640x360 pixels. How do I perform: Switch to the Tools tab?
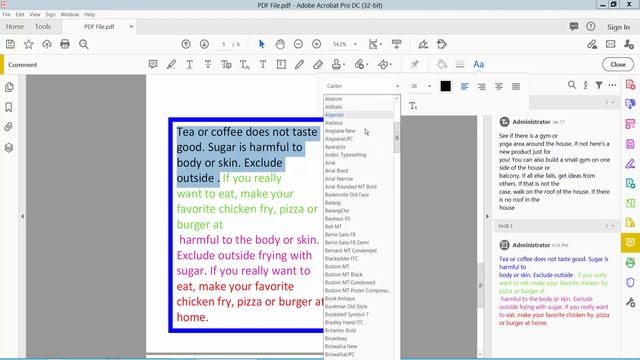(43, 27)
